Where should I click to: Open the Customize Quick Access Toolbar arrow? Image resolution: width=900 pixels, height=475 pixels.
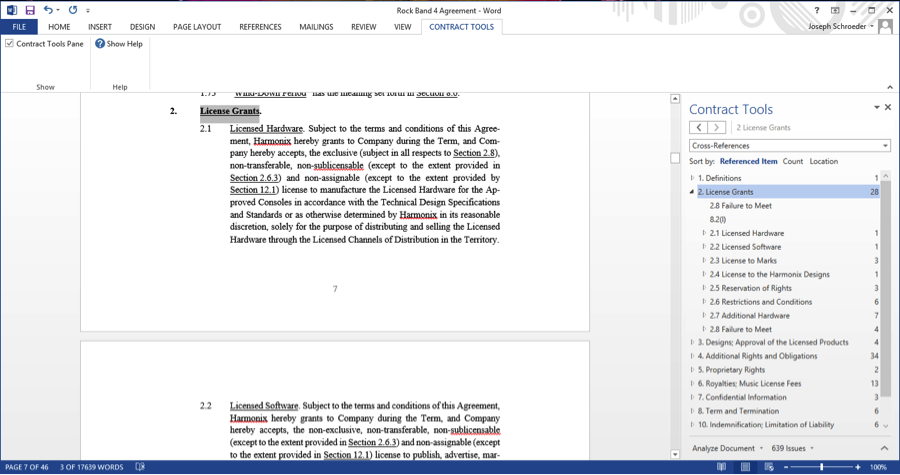tap(88, 10)
